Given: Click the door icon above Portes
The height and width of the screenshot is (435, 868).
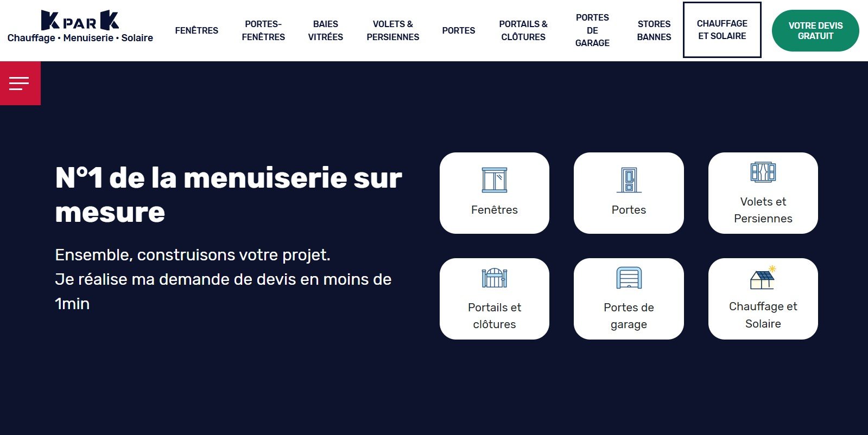Looking at the screenshot, I should pyautogui.click(x=629, y=180).
